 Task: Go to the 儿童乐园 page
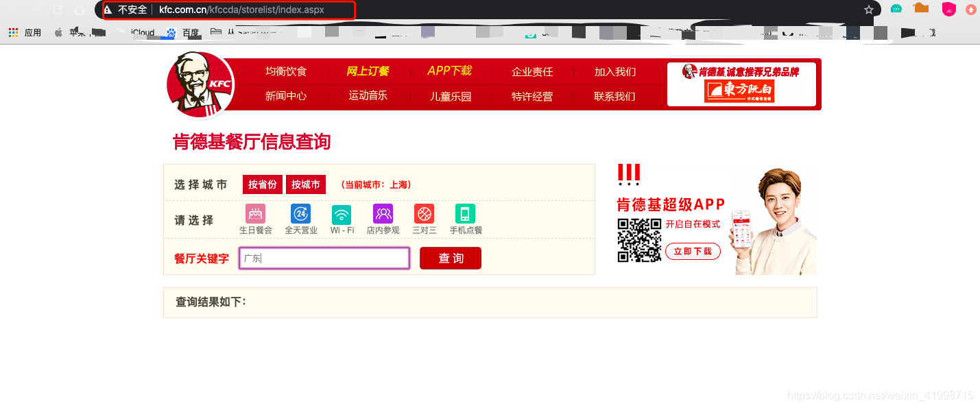451,96
